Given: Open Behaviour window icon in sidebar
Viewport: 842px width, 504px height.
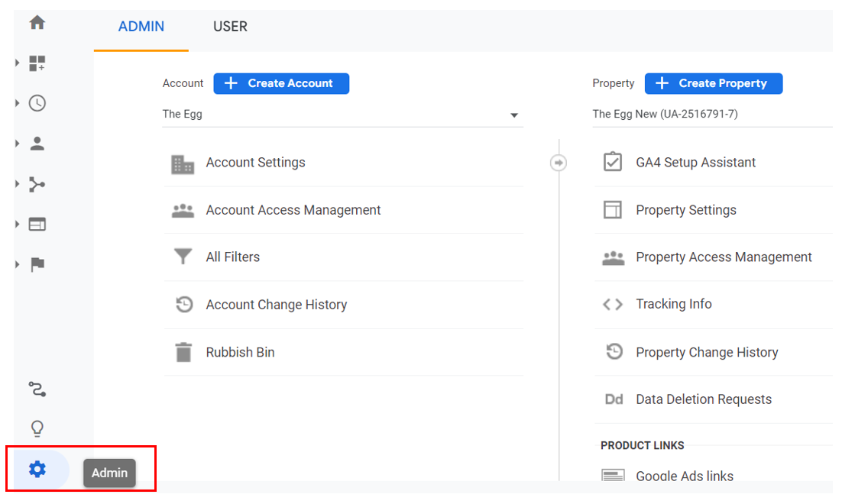Looking at the screenshot, I should 37,225.
